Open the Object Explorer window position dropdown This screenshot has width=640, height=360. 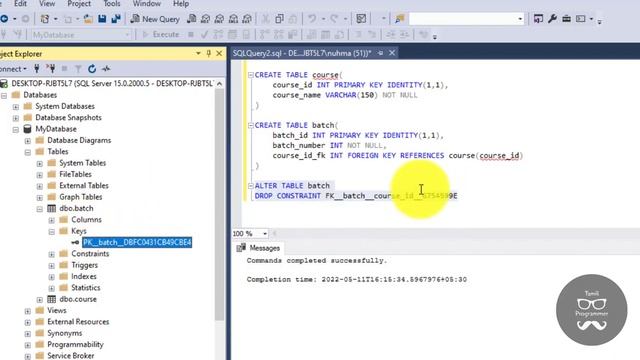198,53
